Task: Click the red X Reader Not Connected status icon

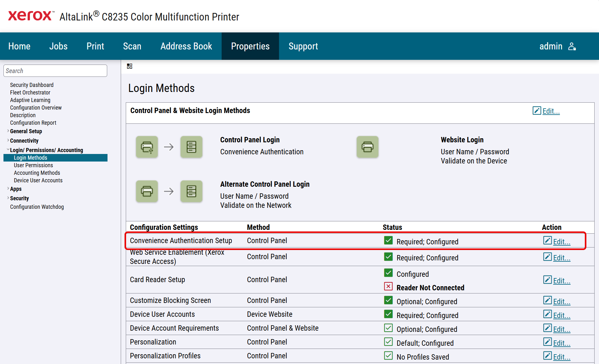Action: pyautogui.click(x=388, y=287)
